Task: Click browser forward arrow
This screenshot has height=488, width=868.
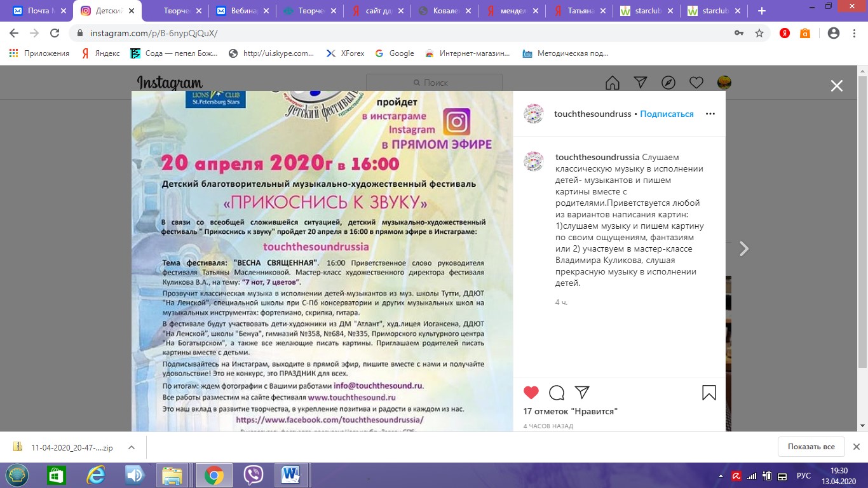Action: [x=34, y=33]
